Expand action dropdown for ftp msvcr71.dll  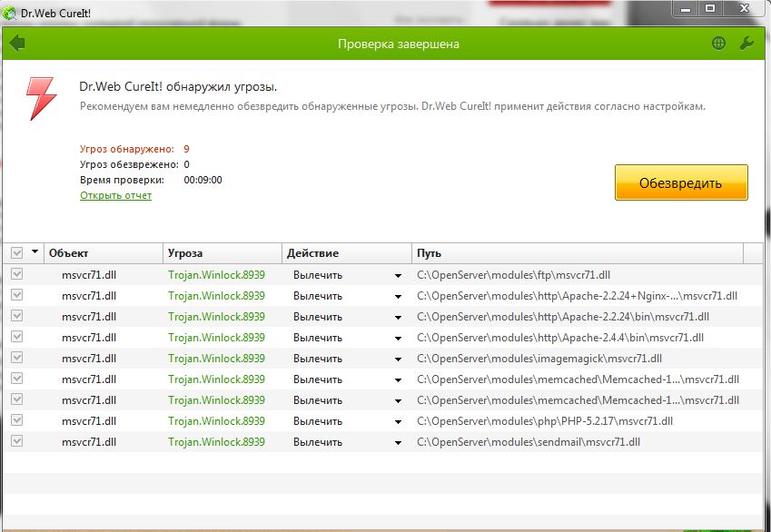(397, 275)
